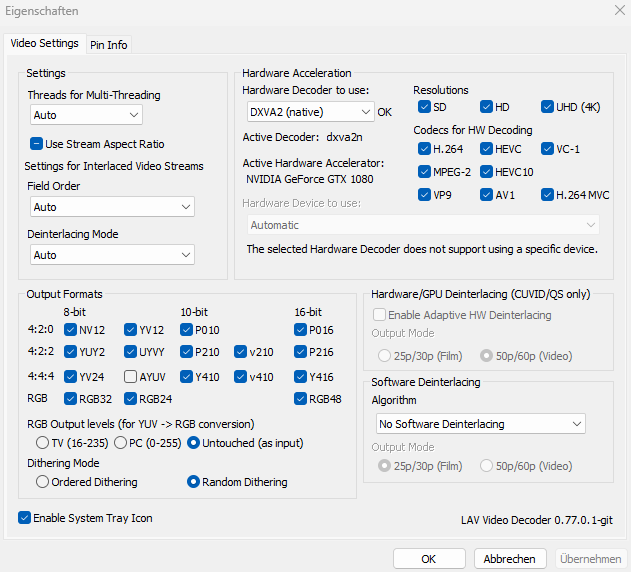Expand the Deinterlacing Mode dropdown
The width and height of the screenshot is (631, 572).
pos(111,255)
